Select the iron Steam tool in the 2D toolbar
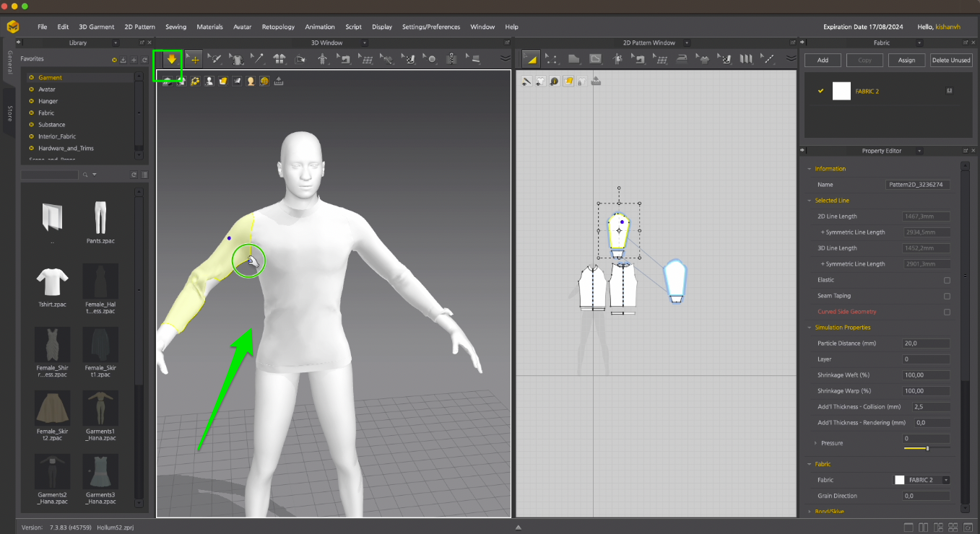 pos(682,59)
